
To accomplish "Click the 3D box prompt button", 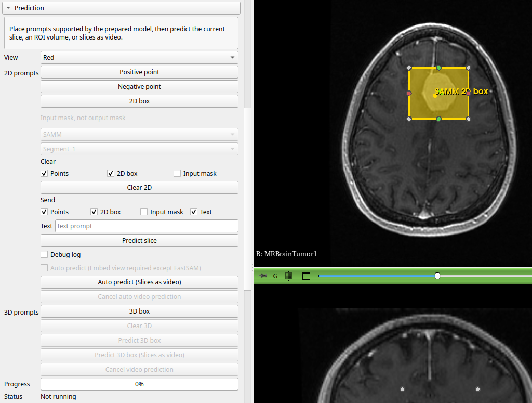I will 139,311.
